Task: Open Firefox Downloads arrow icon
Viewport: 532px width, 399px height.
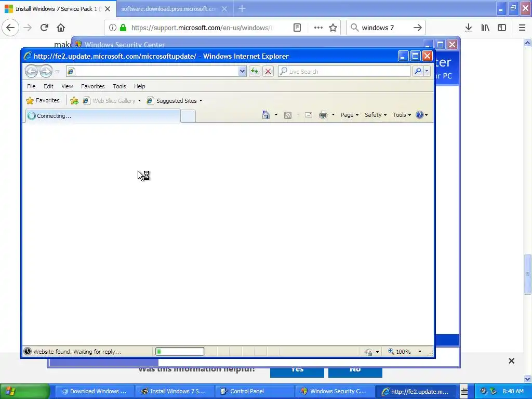Action: (x=469, y=28)
